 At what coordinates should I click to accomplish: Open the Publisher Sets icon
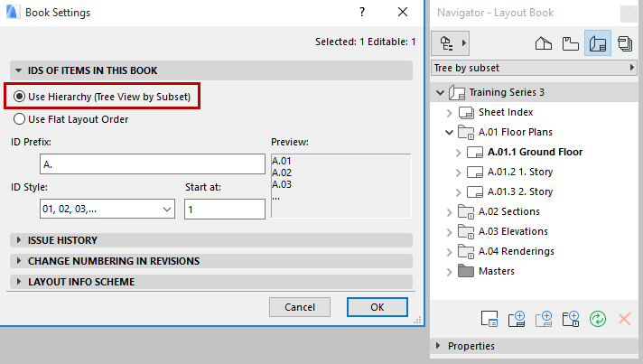623,42
